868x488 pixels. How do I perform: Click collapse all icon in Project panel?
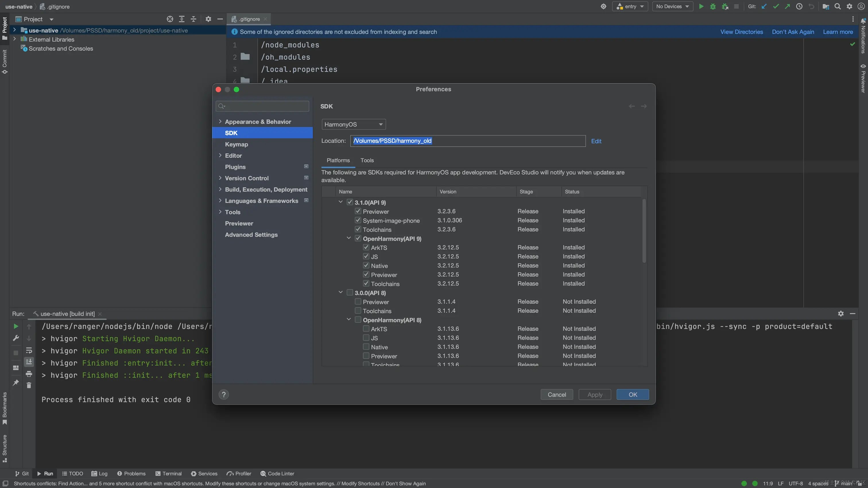(193, 19)
